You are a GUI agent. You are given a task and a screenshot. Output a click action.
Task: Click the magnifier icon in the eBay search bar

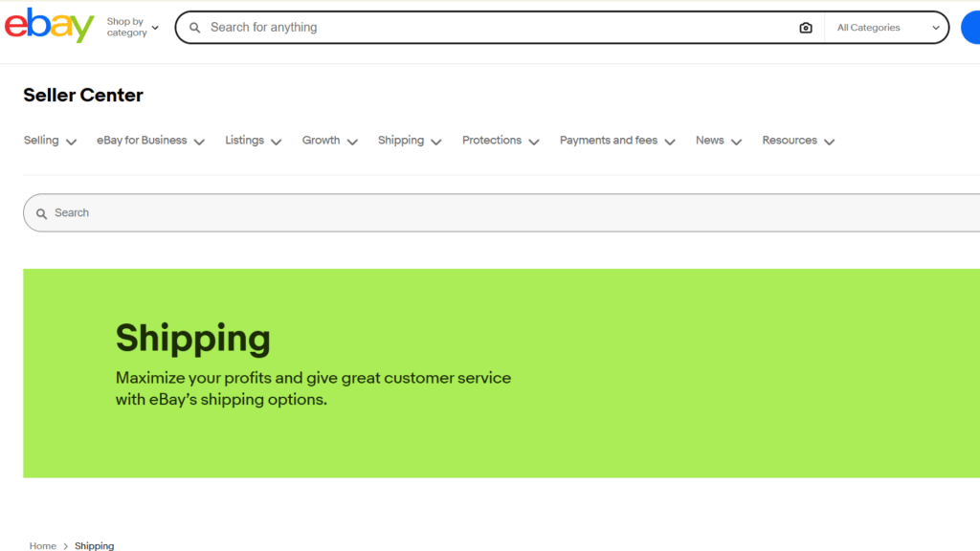pyautogui.click(x=195, y=28)
